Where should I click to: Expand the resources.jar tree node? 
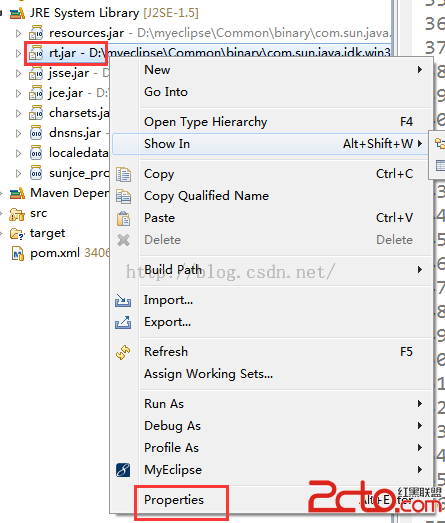[x=19, y=33]
